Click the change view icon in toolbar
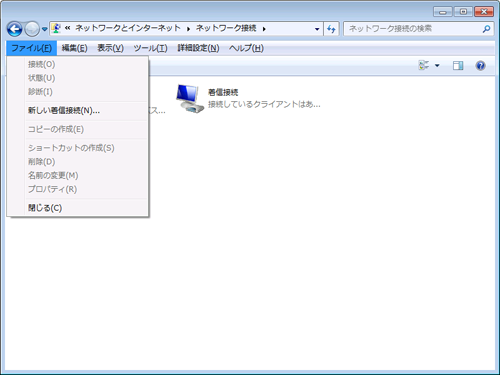The width and height of the screenshot is (500, 375). point(424,65)
